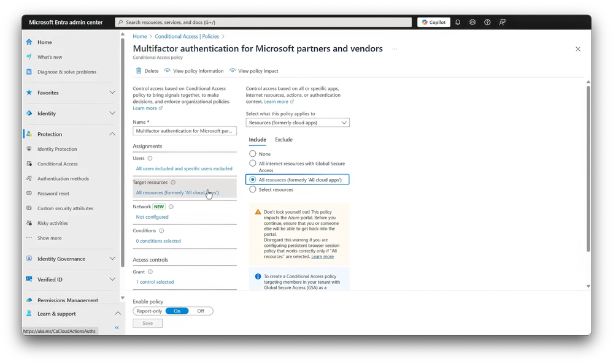The width and height of the screenshot is (613, 364).
Task: Click the Verified ID icon
Action: 29,279
